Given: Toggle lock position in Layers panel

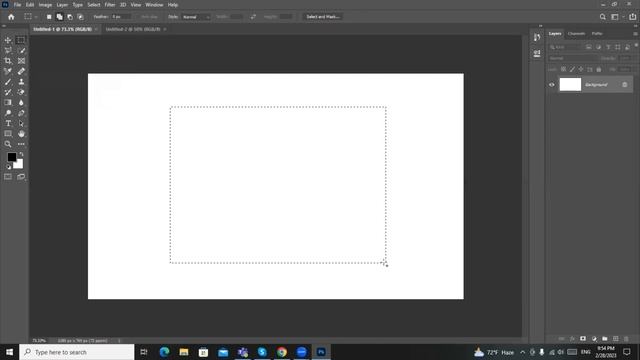Looking at the screenshot, I should (581, 69).
